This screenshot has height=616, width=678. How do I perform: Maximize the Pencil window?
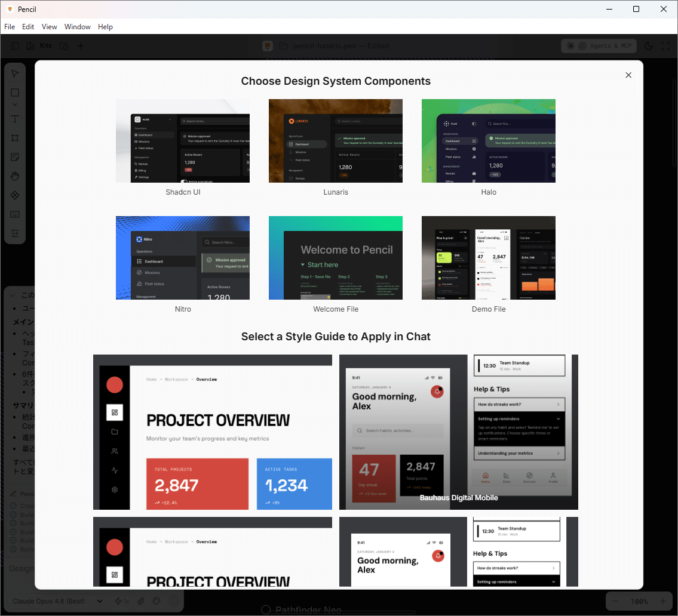(x=636, y=9)
